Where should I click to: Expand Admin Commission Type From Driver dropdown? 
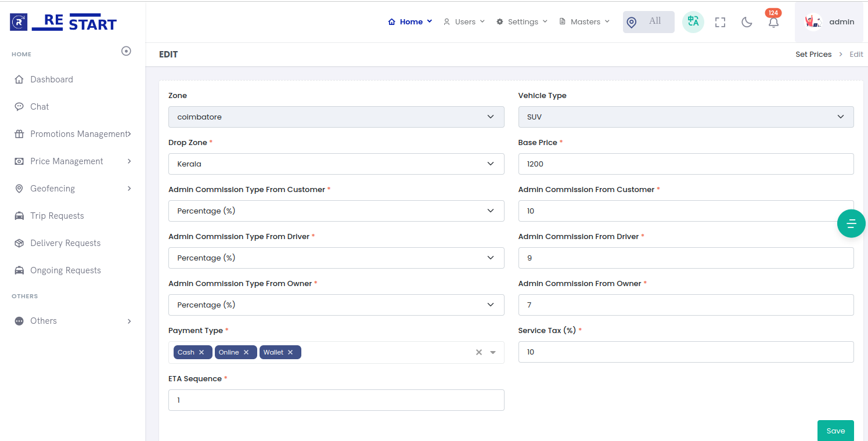click(x=336, y=258)
